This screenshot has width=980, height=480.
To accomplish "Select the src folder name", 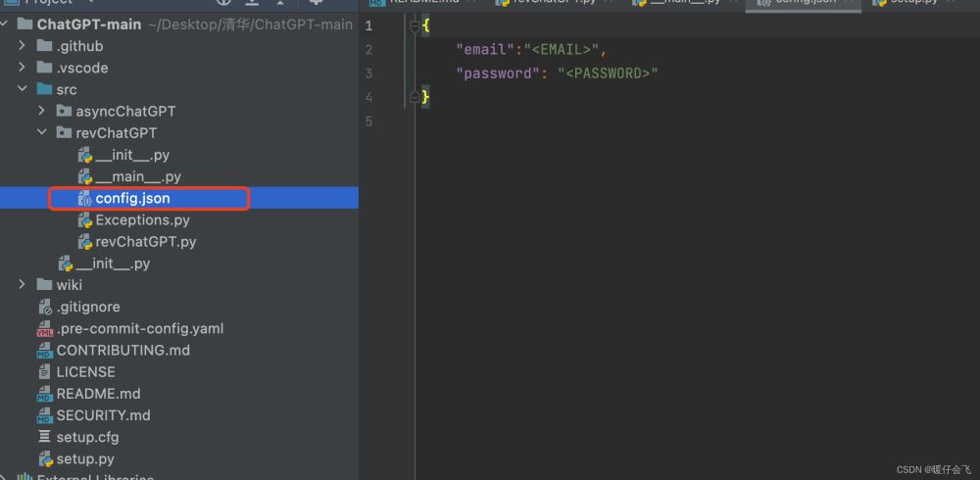I will [x=67, y=89].
